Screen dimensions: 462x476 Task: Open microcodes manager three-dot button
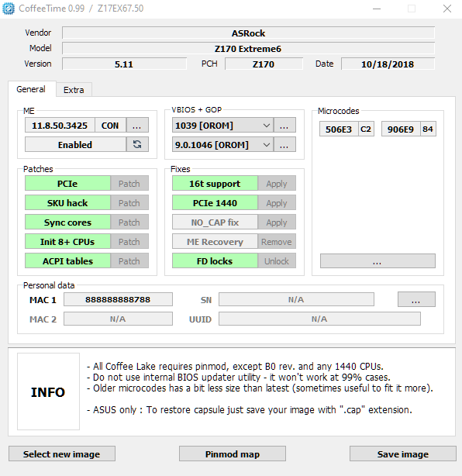click(378, 261)
